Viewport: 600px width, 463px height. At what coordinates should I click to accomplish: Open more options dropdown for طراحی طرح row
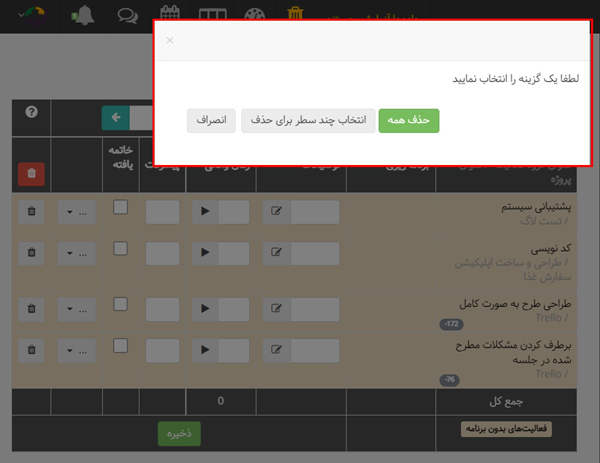tap(77, 309)
